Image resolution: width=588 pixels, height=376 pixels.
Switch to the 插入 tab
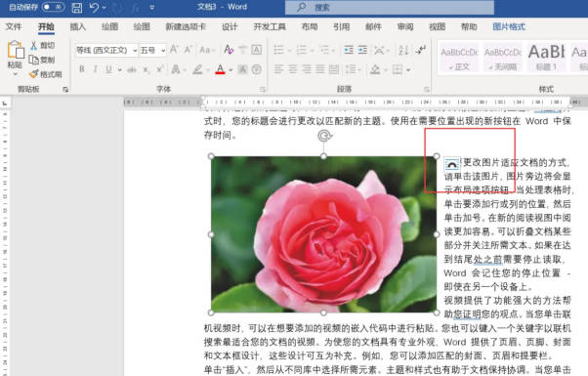[77, 26]
